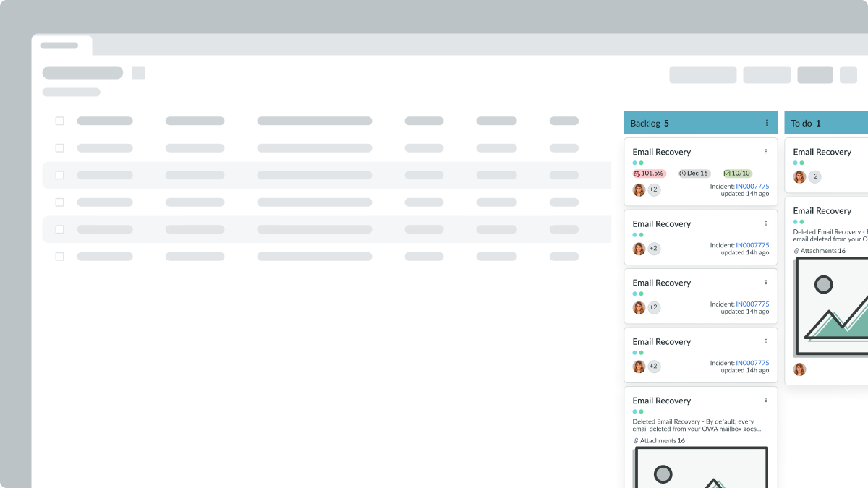
Task: Click the Dec 16 due date badge
Action: [x=694, y=174]
